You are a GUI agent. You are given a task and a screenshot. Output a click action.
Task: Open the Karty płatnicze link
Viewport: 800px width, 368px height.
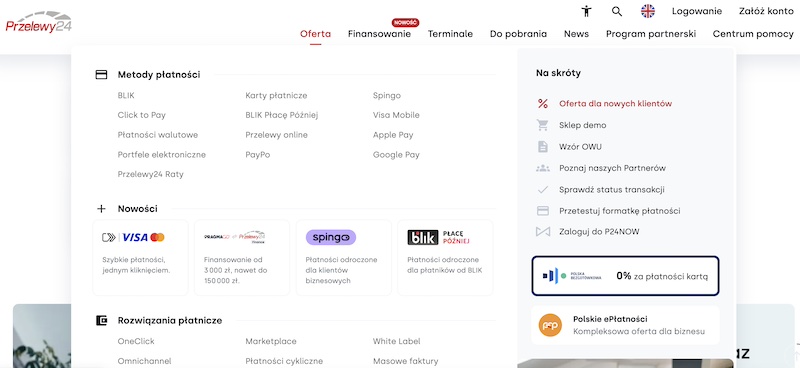click(x=276, y=95)
